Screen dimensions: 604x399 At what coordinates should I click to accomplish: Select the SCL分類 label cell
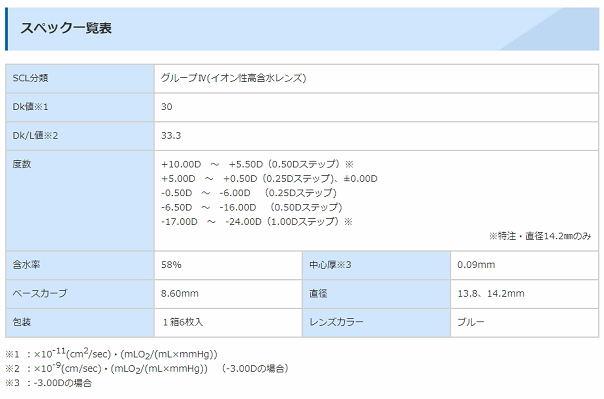click(x=80, y=79)
